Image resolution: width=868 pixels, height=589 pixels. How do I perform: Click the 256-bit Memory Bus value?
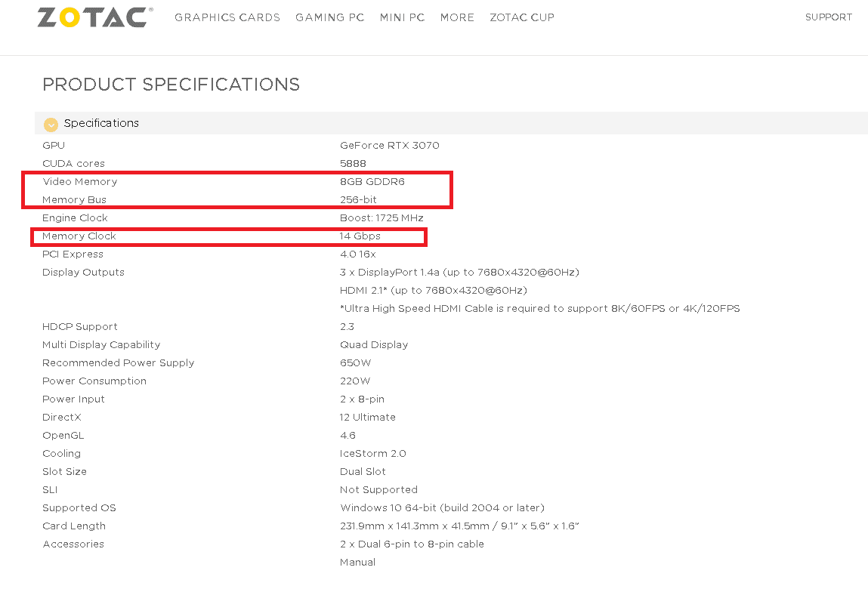point(358,200)
